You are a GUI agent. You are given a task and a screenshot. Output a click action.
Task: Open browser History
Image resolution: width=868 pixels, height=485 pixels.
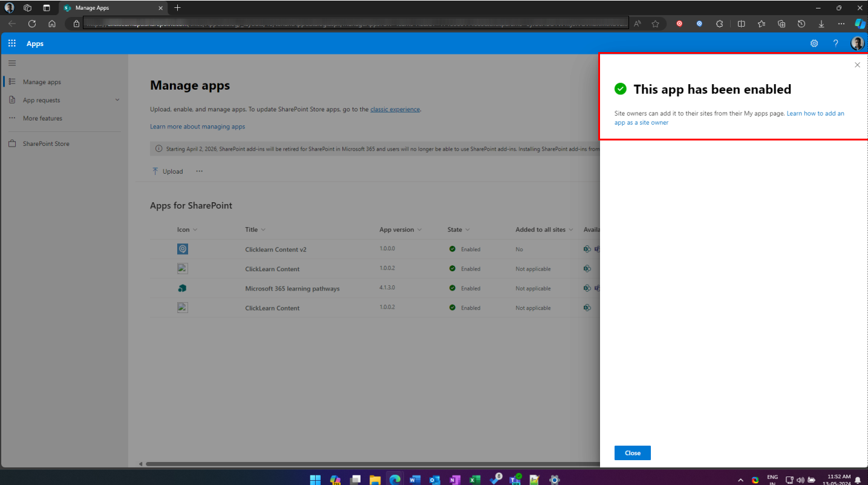pos(801,24)
